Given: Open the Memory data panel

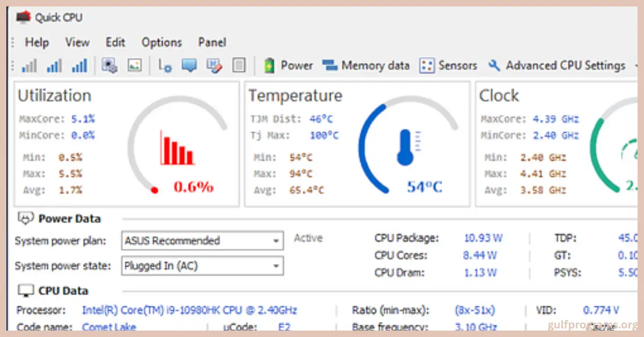Looking at the screenshot, I should tap(366, 65).
